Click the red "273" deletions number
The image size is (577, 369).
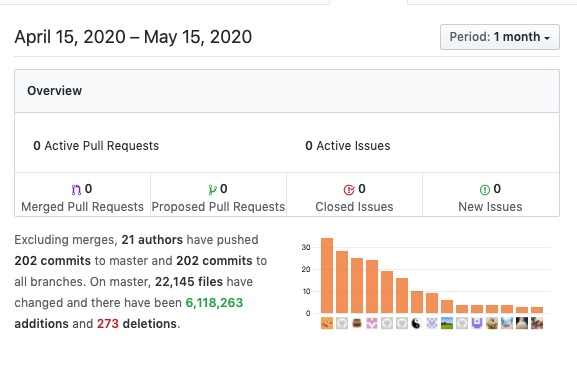click(x=108, y=324)
